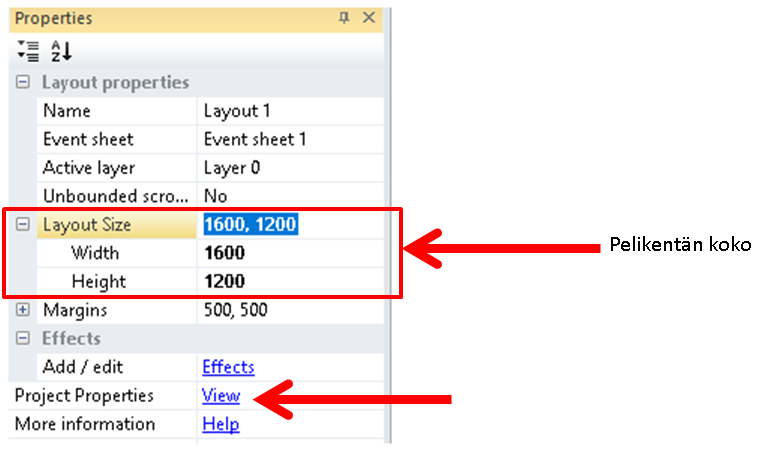Expand the Margins group
Screen dimensions: 759x449
[23, 311]
